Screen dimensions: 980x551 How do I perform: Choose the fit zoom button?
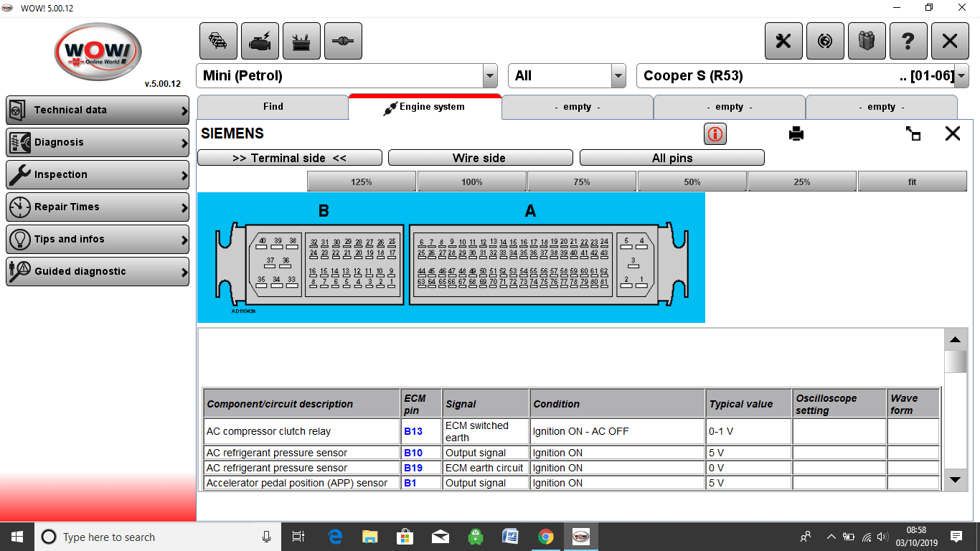tap(913, 182)
